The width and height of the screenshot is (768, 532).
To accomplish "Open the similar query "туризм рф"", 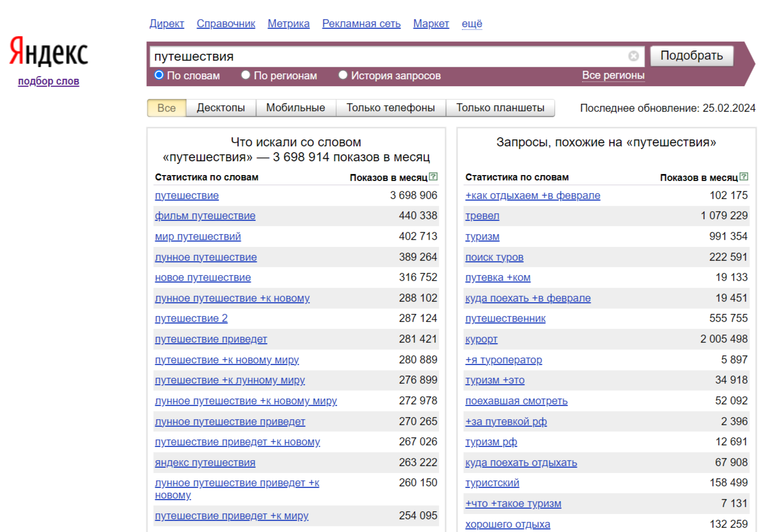I will point(491,442).
